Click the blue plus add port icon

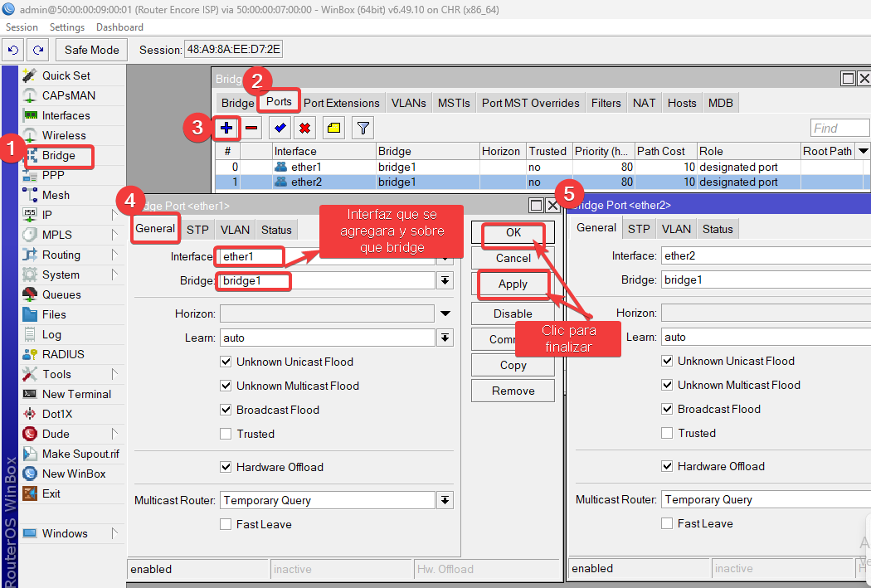pyautogui.click(x=226, y=129)
